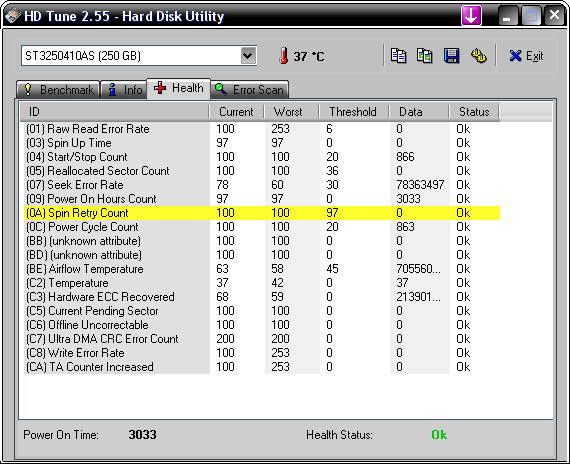Click the green Ok health status value
The width and height of the screenshot is (570, 464).
click(439, 435)
